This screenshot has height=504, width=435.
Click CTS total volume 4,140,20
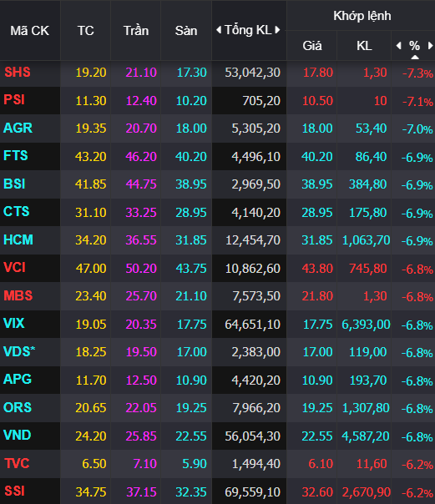(256, 213)
